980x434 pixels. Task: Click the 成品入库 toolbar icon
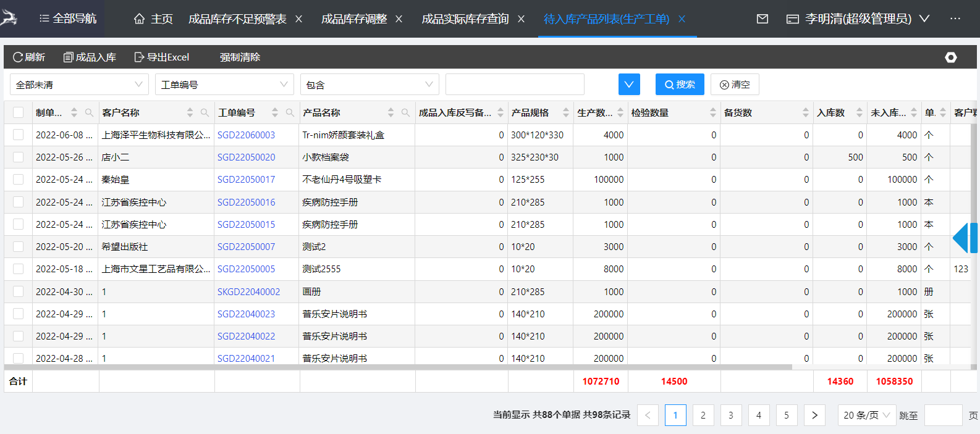click(x=69, y=57)
